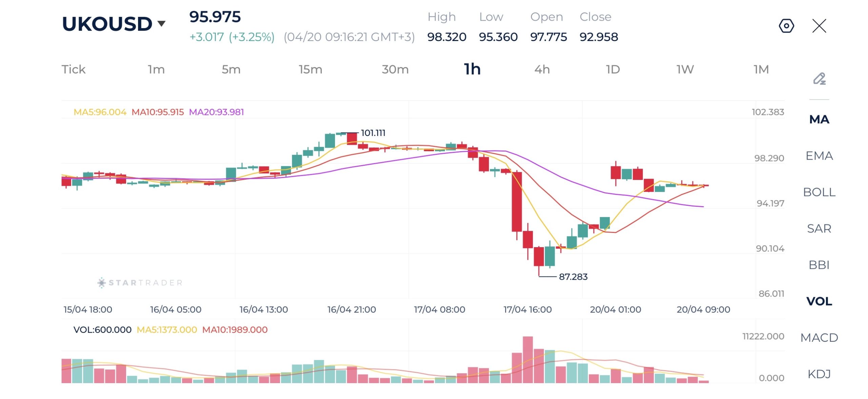Switch chart to 4h timeframe
Image resolution: width=868 pixels, height=399 pixels.
[542, 69]
